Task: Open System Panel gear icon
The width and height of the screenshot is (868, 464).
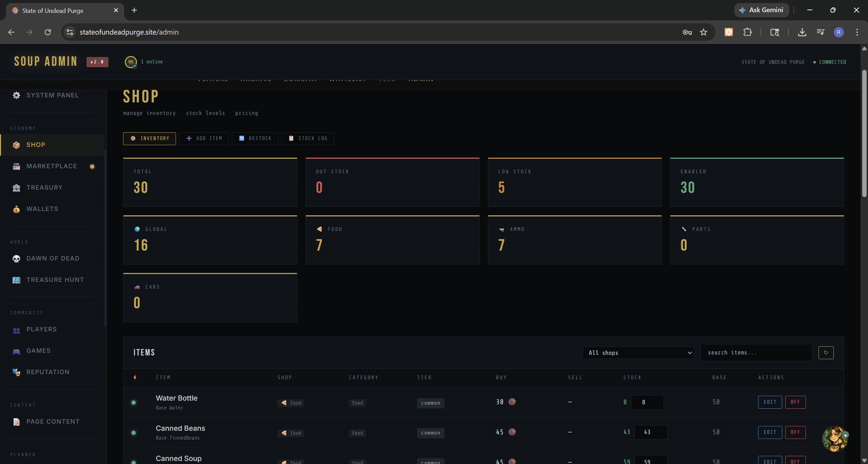Action: (x=16, y=95)
